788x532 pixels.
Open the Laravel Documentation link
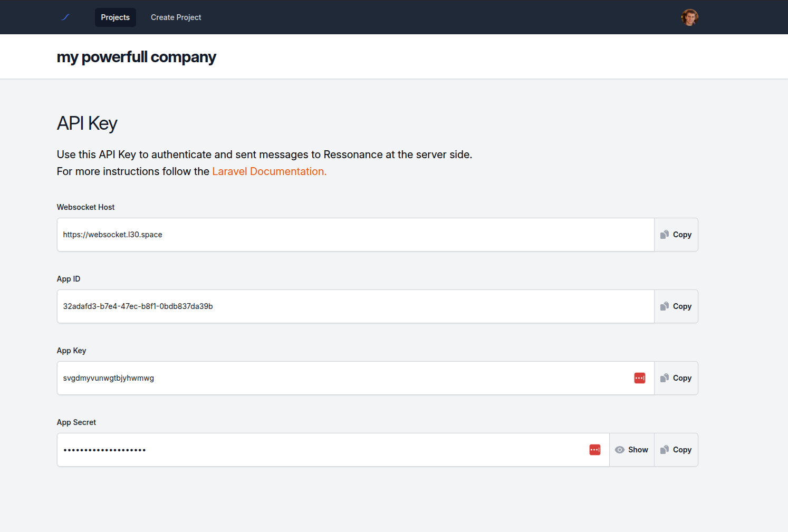coord(269,171)
